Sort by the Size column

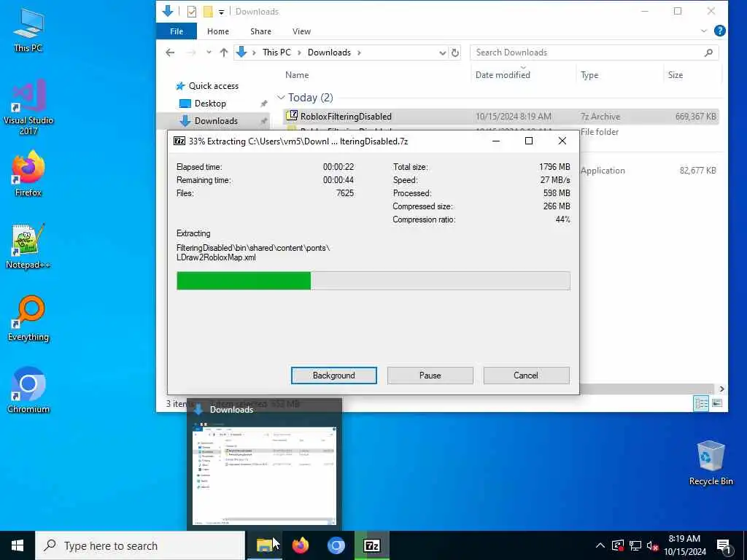point(675,75)
